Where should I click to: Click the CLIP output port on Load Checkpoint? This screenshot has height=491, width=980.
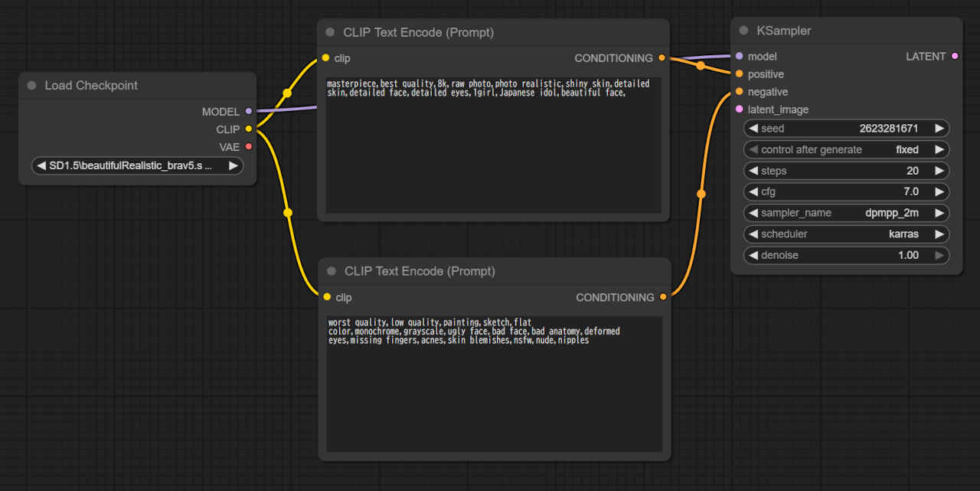tap(248, 129)
